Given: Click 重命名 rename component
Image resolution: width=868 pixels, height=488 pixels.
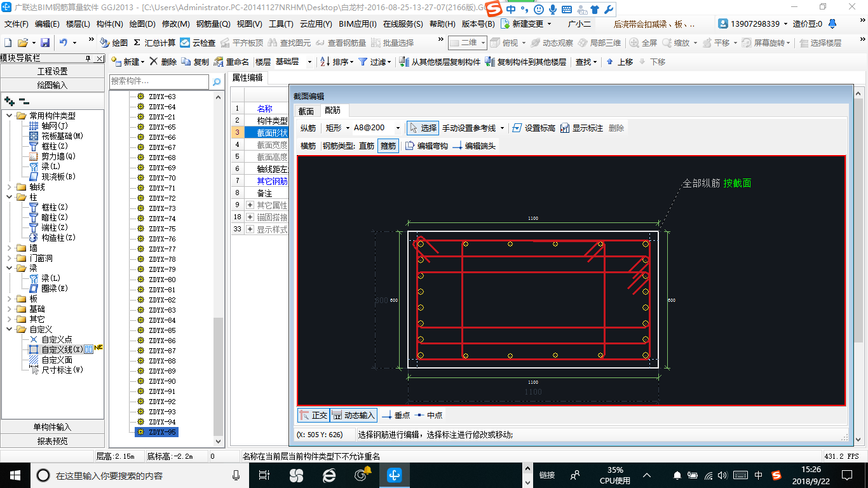Looking at the screenshot, I should (232, 62).
